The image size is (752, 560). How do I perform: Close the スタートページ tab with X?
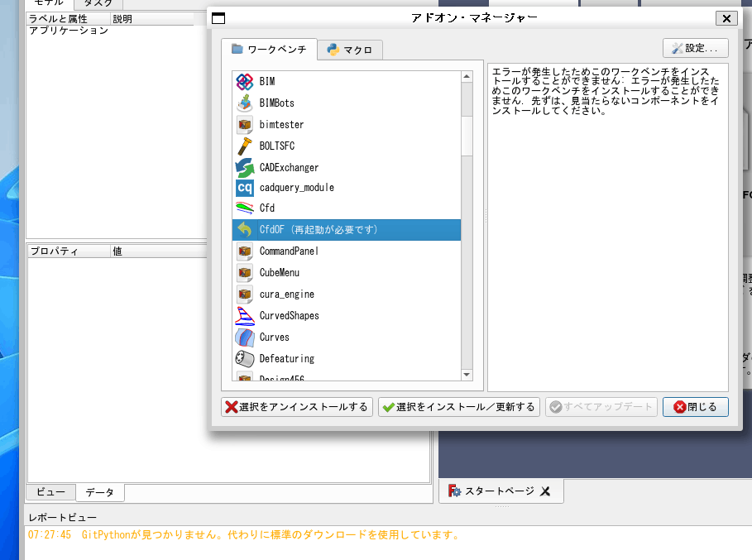(x=545, y=491)
